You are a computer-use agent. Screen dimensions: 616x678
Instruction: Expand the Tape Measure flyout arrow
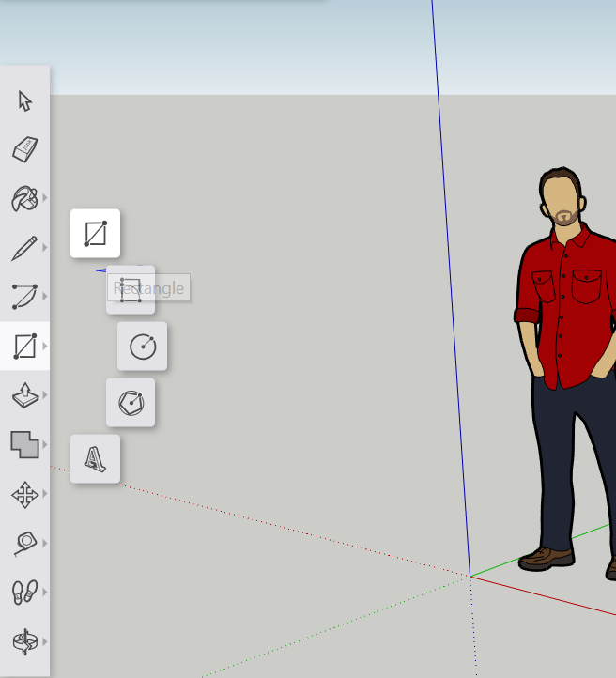pyautogui.click(x=45, y=543)
